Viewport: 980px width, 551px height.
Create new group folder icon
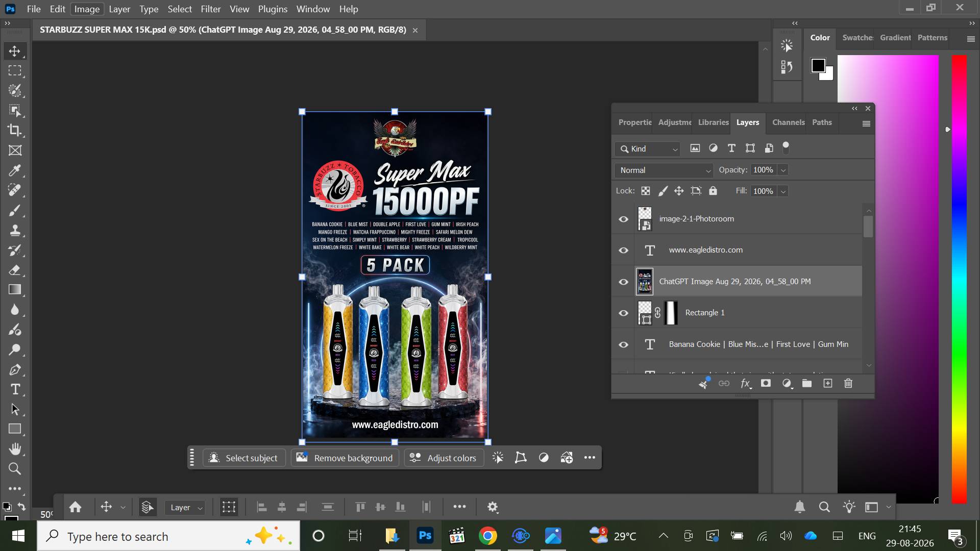[x=807, y=383]
